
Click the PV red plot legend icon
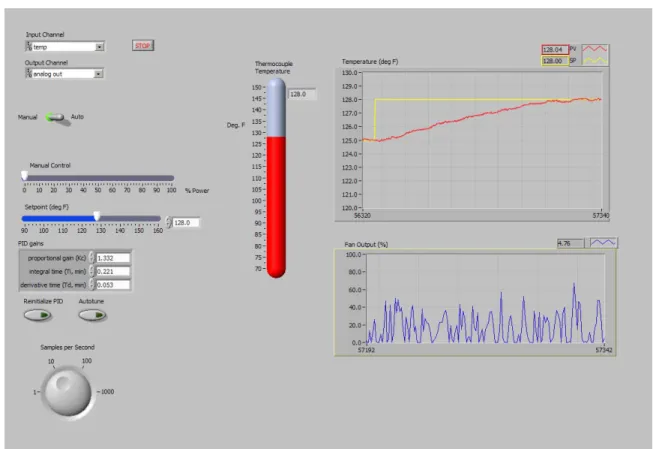595,49
